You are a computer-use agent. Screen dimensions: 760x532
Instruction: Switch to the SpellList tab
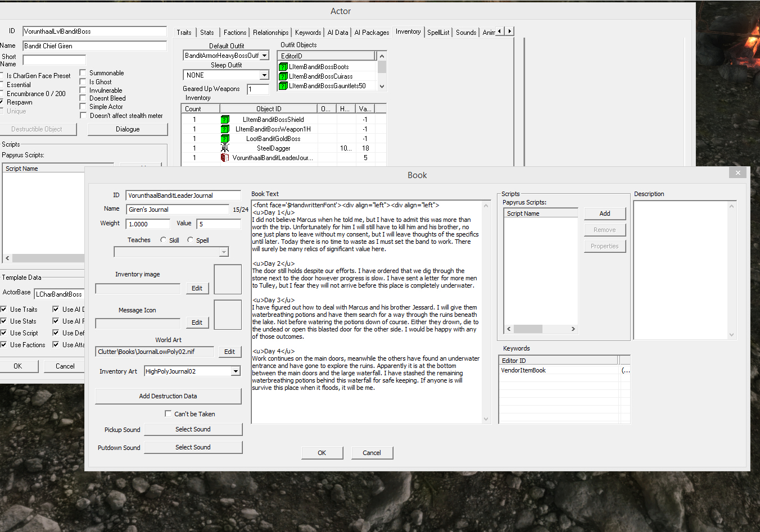[x=438, y=33]
